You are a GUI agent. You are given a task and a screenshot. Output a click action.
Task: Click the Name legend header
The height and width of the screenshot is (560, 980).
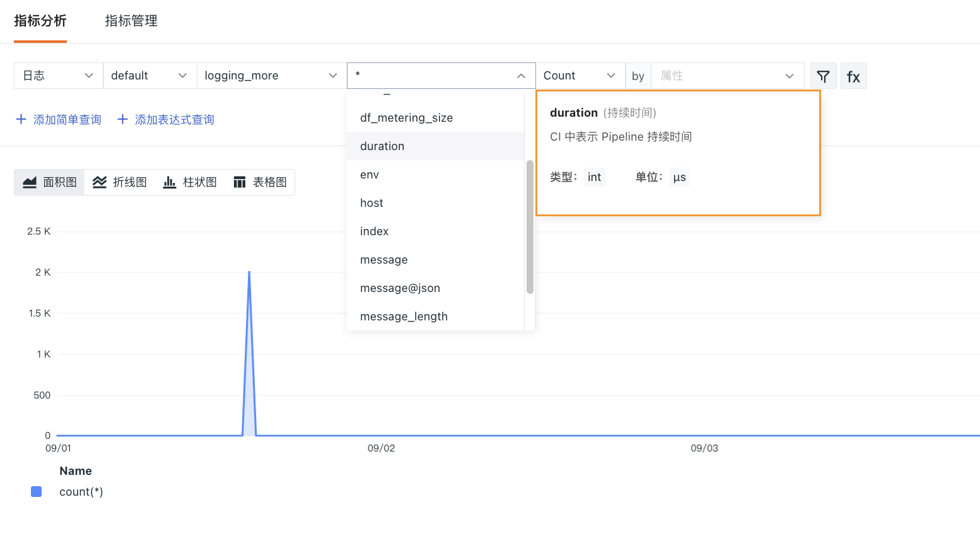76,471
